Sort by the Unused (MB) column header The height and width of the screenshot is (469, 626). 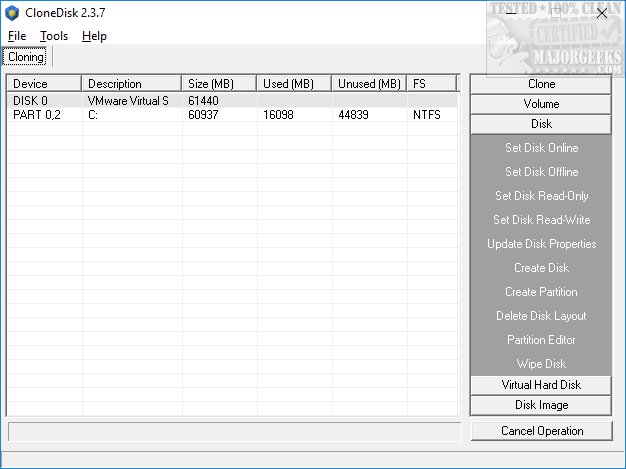[369, 84]
